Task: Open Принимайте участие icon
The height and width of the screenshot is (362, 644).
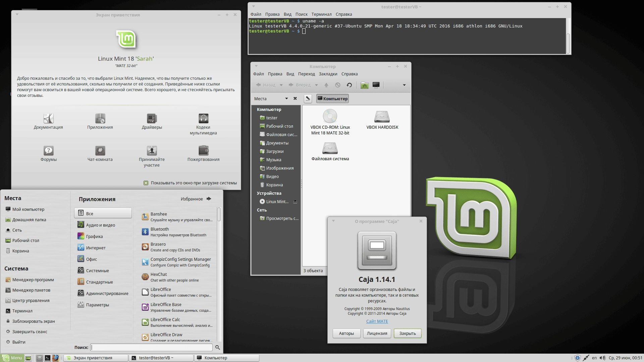Action: tap(152, 150)
